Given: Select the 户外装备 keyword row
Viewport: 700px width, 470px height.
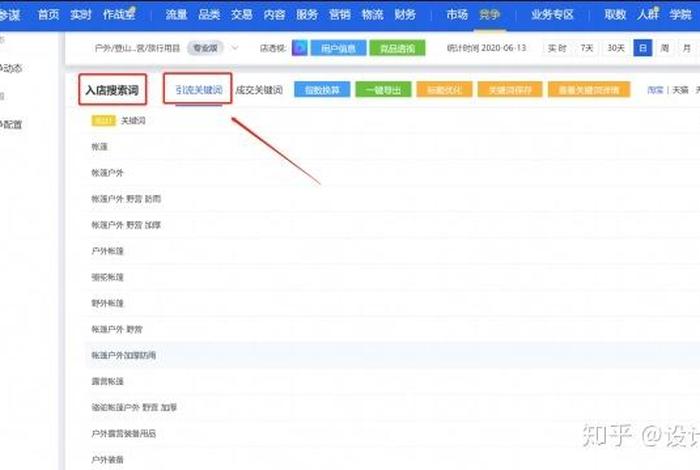Looking at the screenshot, I should point(107,459).
